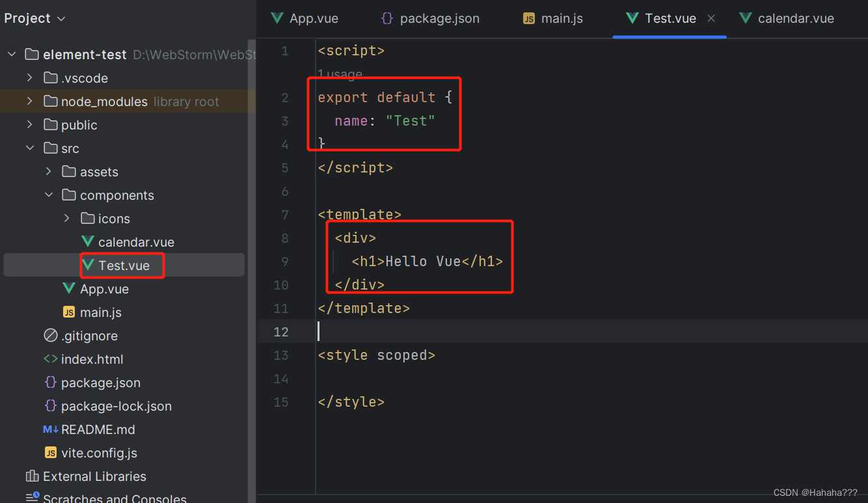The height and width of the screenshot is (503, 868).
Task: Select calendar.vue in the project tree
Action: (136, 242)
